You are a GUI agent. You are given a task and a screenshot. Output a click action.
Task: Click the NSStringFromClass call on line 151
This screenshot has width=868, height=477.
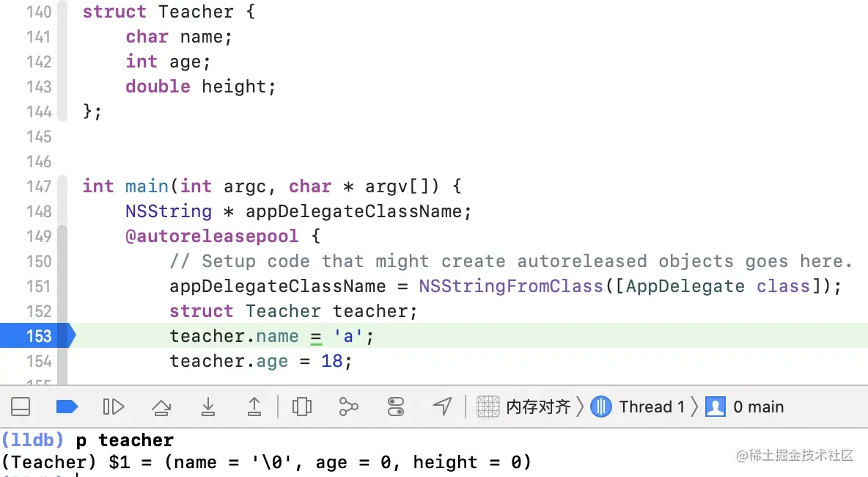pyautogui.click(x=510, y=286)
